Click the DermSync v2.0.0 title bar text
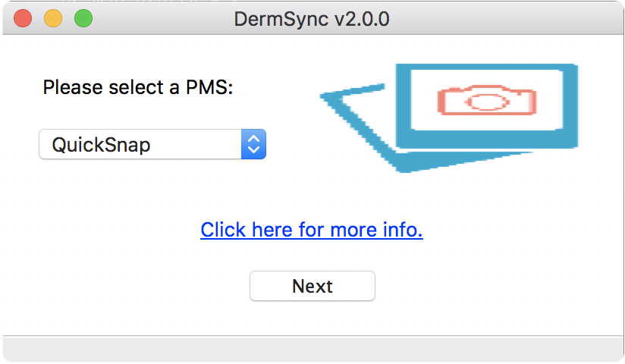Screen dimensions: 625x364 click(312, 19)
